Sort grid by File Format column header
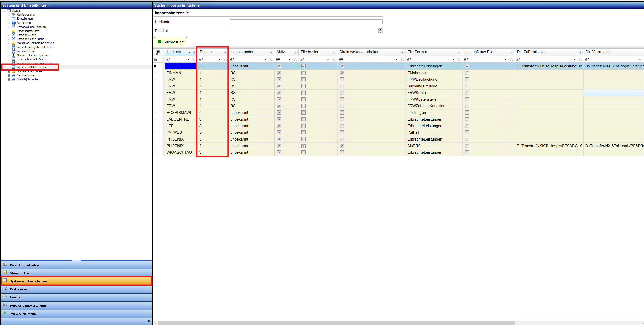This screenshot has width=644, height=325. 417,52
